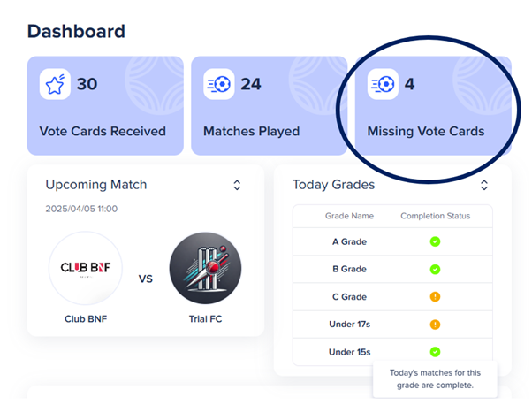Collapse the Today Grades panel chevron
The width and height of the screenshot is (532, 405).
tap(484, 185)
